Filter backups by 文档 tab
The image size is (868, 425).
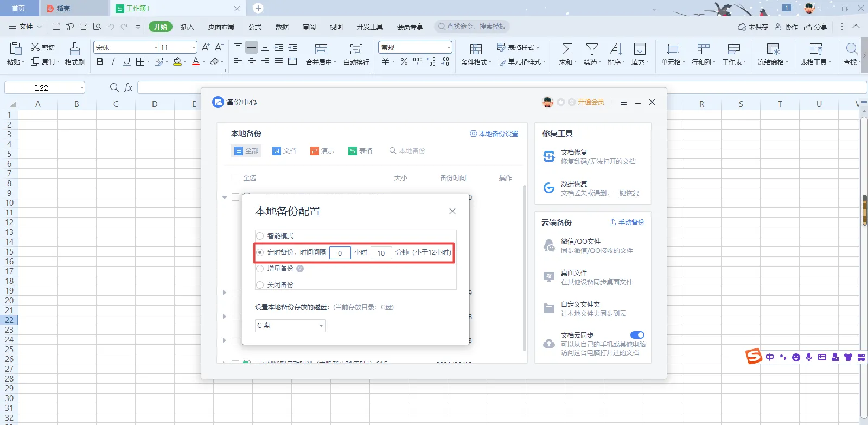[x=284, y=151]
